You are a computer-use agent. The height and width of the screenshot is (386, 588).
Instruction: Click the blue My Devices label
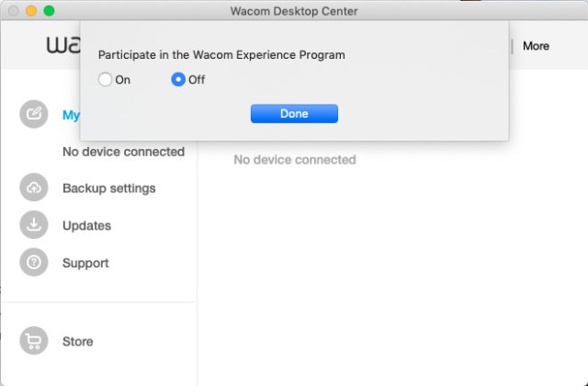click(x=72, y=115)
